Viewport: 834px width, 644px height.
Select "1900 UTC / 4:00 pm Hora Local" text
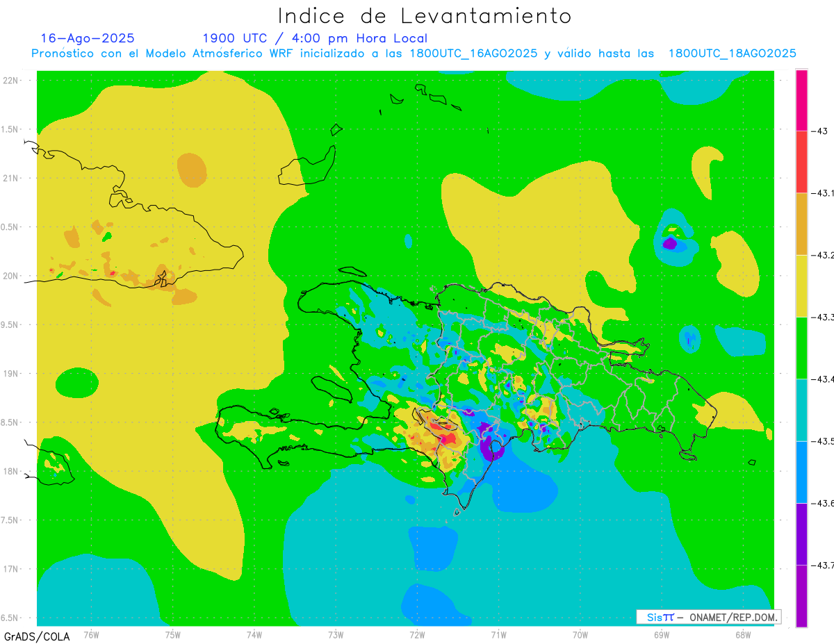tap(315, 38)
